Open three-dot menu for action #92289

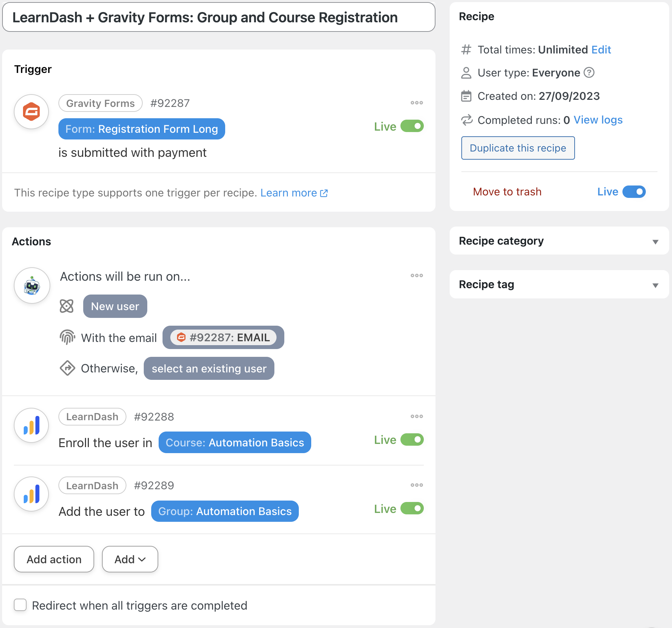(x=417, y=485)
